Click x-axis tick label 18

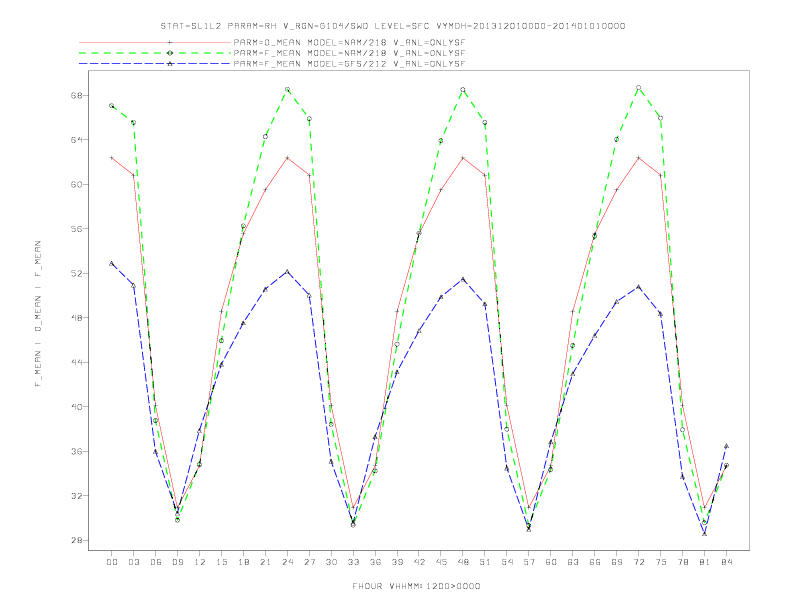[243, 562]
